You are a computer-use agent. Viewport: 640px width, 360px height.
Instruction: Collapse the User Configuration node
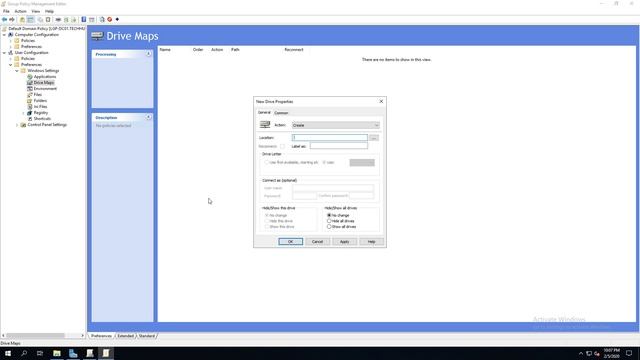(4, 53)
